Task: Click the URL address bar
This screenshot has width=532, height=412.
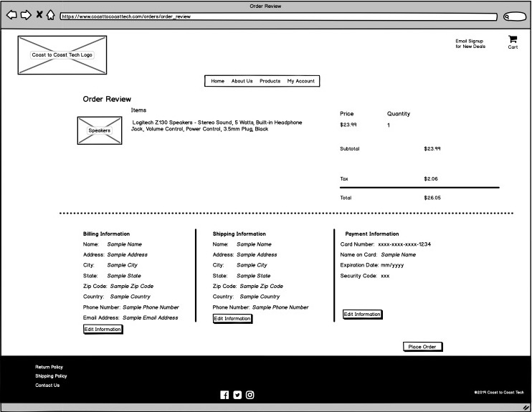Action: [278, 16]
